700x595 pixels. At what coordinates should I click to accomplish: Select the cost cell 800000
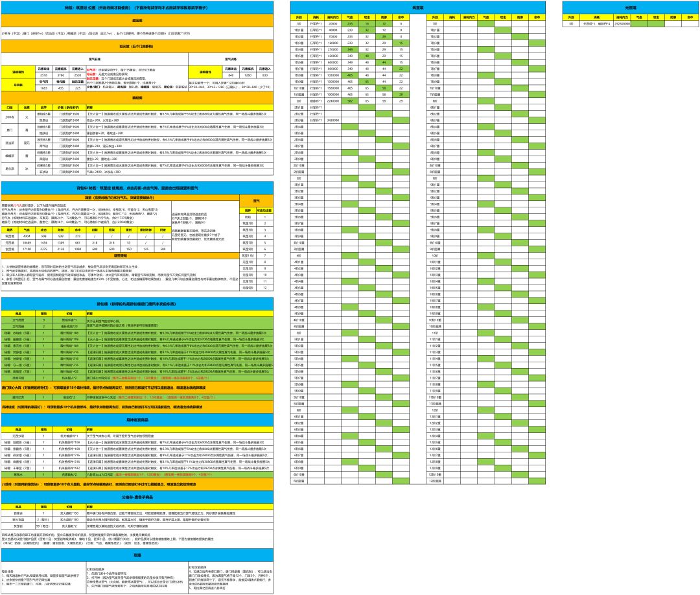(x=333, y=69)
